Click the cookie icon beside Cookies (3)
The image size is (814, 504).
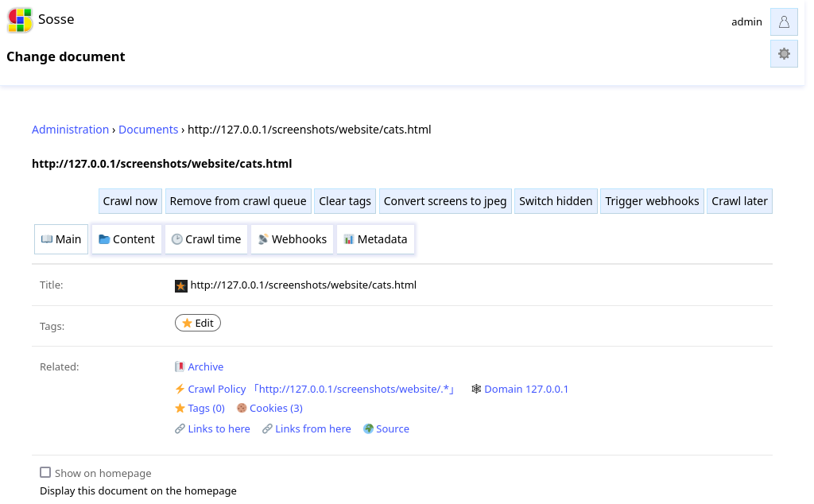[242, 408]
